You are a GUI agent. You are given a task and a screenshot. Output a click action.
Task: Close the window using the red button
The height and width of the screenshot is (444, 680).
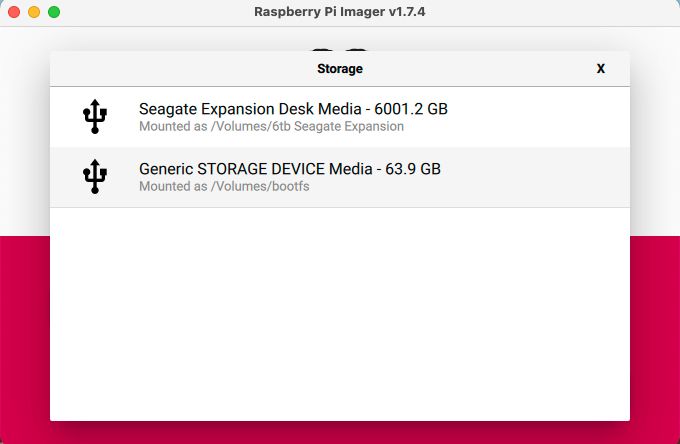pos(14,12)
